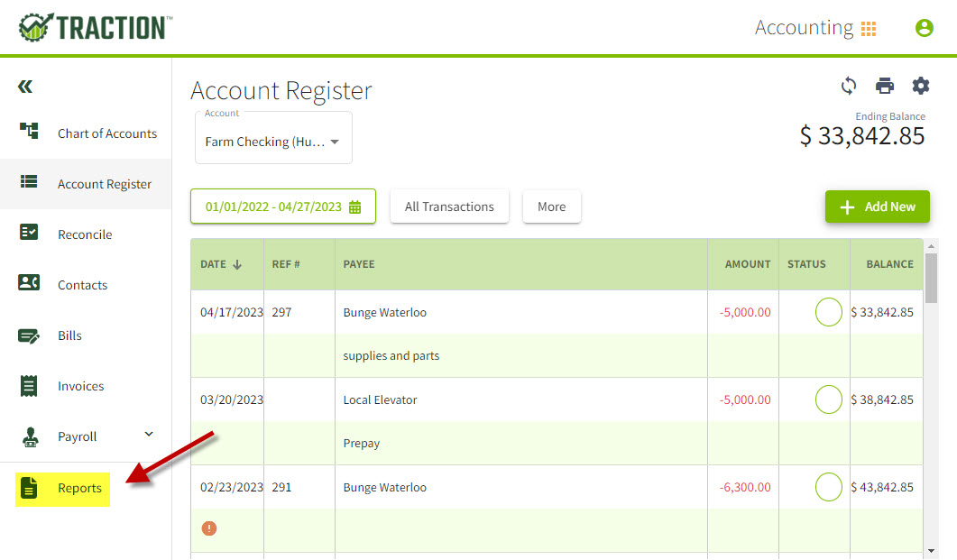
Task: Click the Add New button
Action: tap(877, 207)
